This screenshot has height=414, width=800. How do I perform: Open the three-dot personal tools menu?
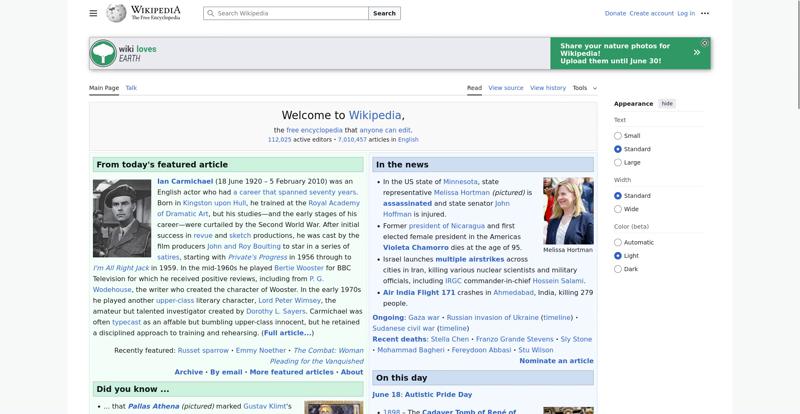point(705,13)
